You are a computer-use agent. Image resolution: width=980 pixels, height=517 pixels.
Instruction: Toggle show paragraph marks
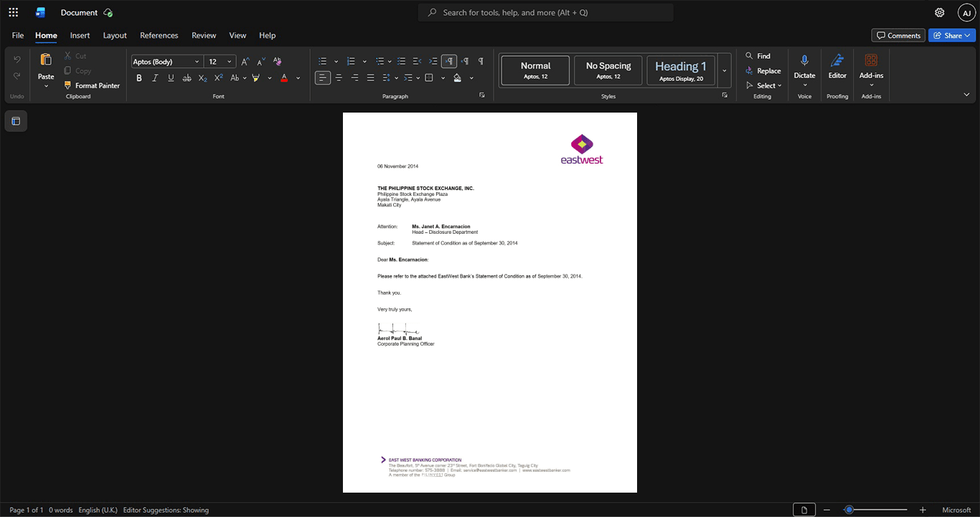click(481, 62)
